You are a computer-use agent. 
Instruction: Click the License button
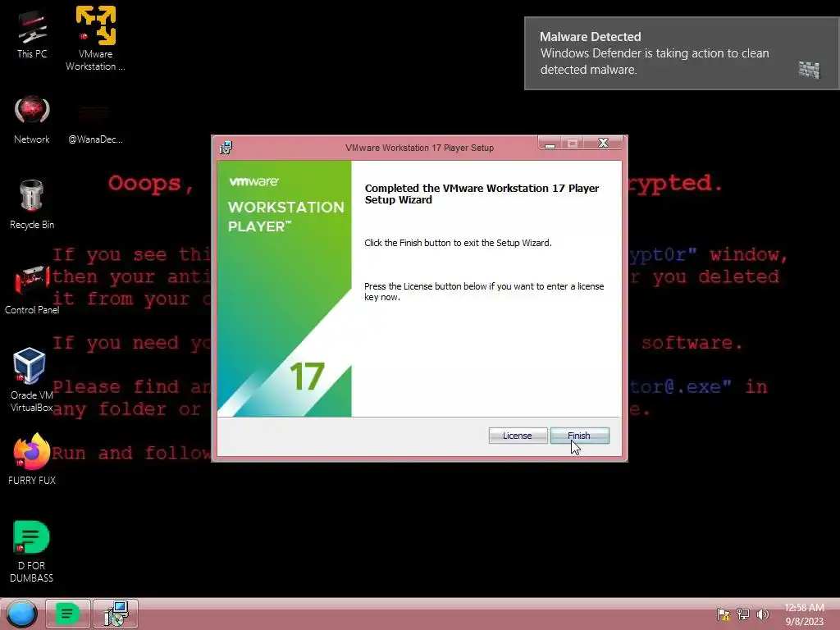[518, 436]
